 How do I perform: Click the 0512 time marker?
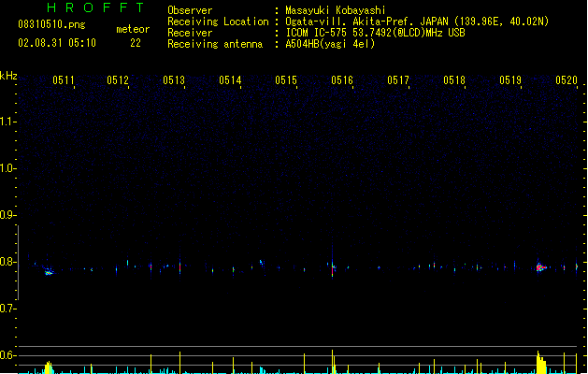click(118, 80)
